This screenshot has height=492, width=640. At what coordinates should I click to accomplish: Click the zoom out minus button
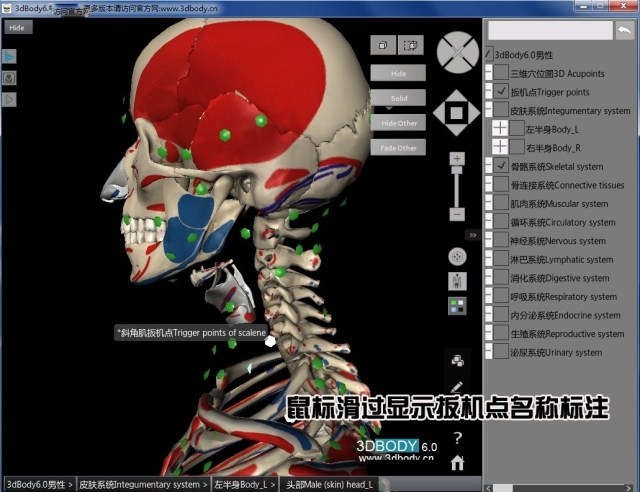click(x=457, y=214)
